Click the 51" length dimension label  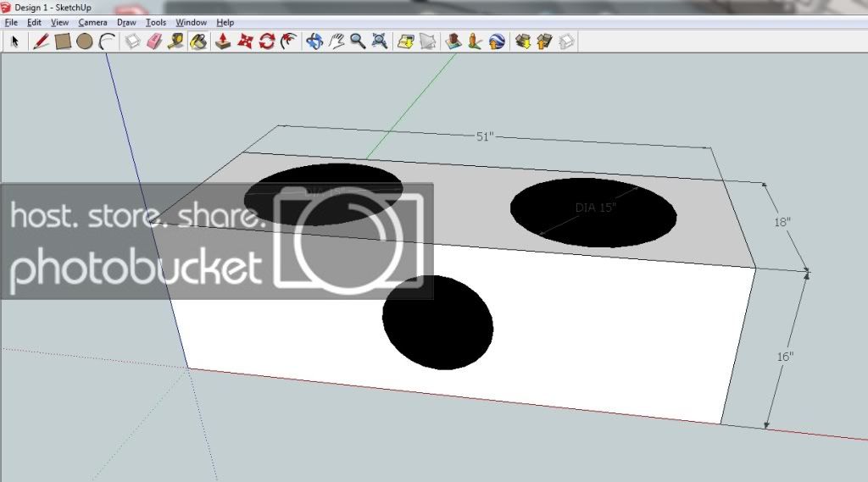coord(485,136)
